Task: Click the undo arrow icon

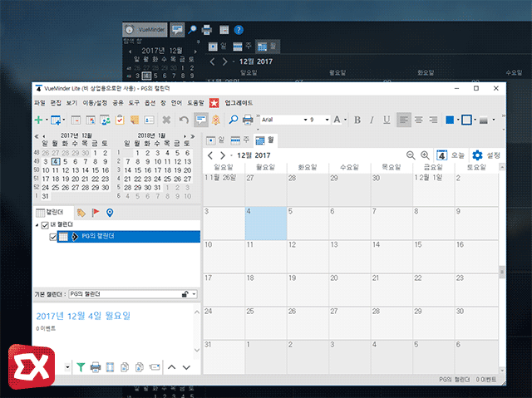Action: pos(184,120)
